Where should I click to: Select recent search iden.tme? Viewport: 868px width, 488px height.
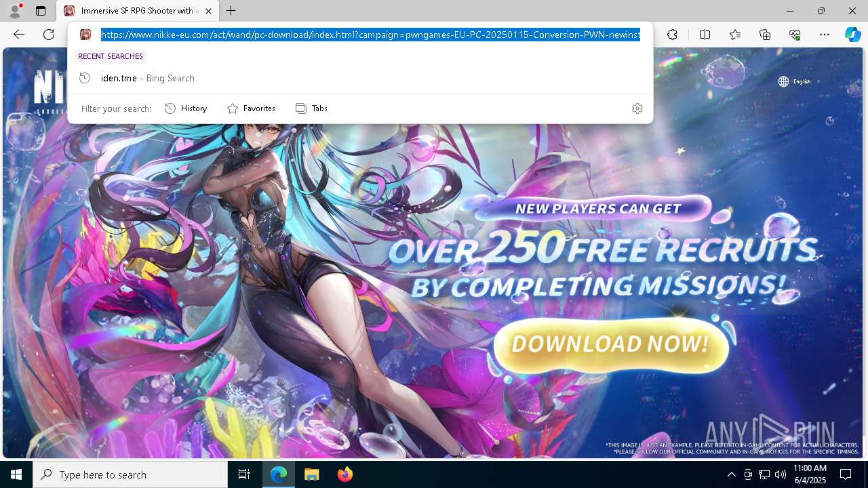360,78
